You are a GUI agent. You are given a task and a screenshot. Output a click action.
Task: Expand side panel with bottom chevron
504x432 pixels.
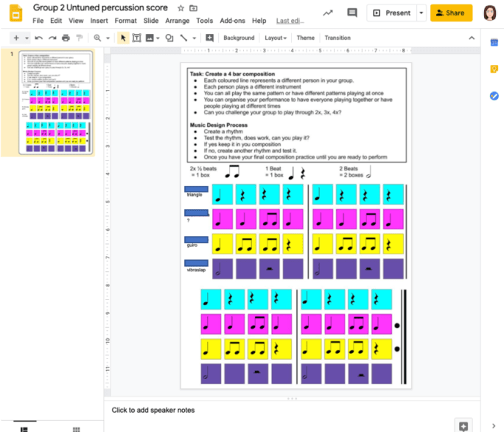click(494, 426)
